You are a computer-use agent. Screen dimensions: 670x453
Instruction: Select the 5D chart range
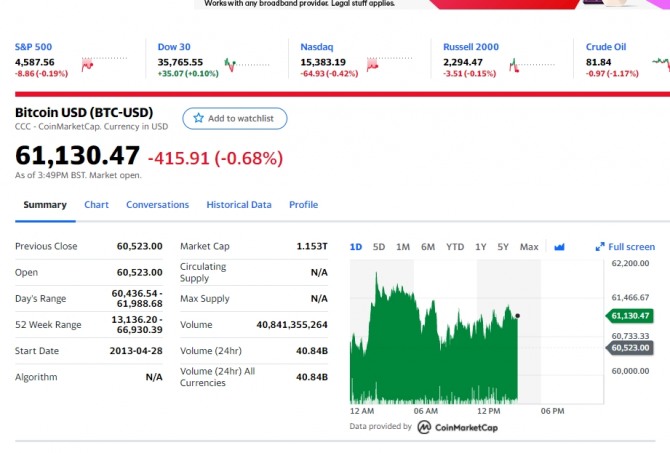379,247
